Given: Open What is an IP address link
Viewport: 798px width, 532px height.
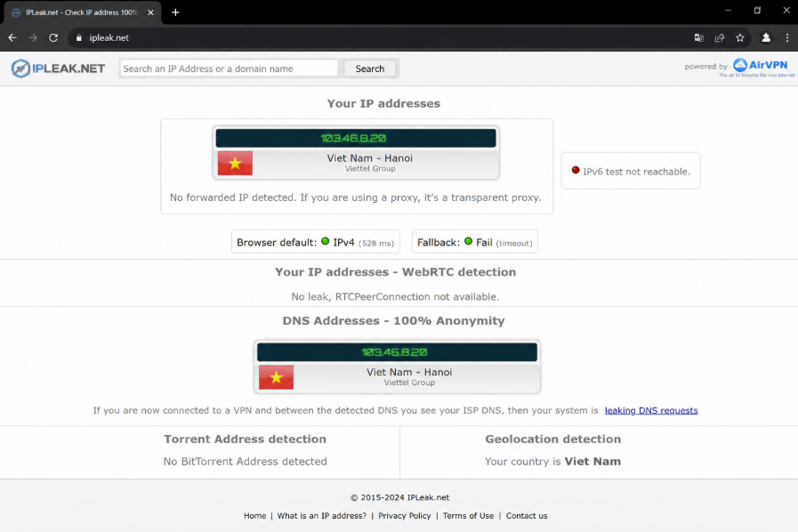Looking at the screenshot, I should 322,516.
